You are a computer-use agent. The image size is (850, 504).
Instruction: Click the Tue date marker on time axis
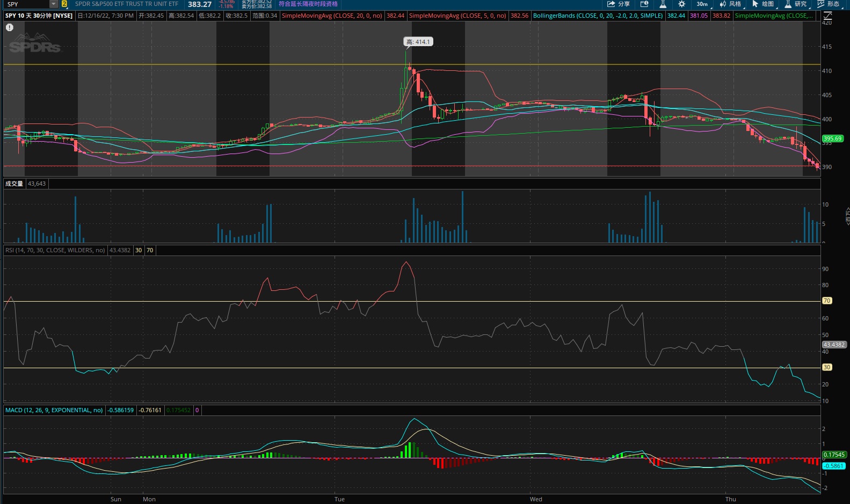pos(339,499)
